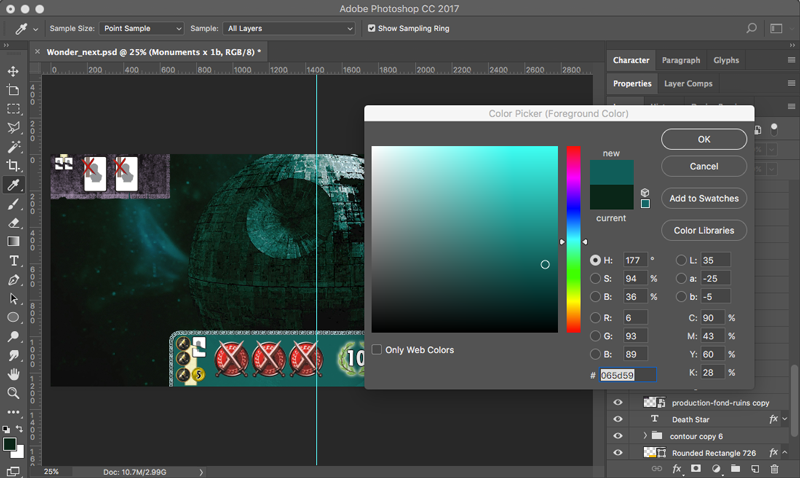Click Cancel in the Color Picker
Viewport: 800px width, 478px height.
[704, 166]
